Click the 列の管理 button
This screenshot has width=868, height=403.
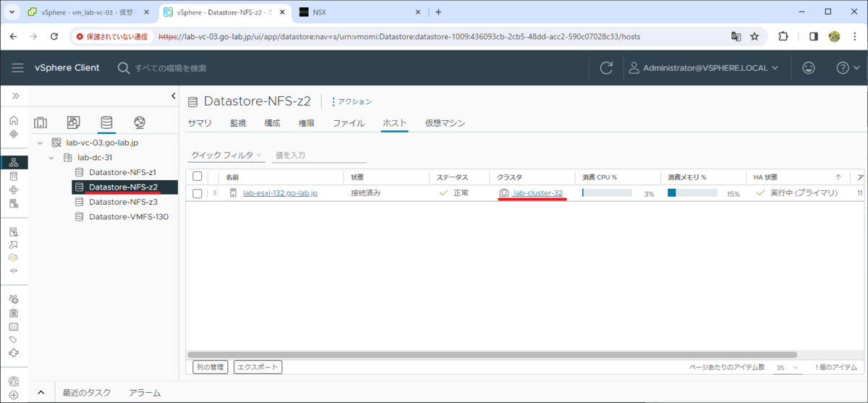(210, 367)
